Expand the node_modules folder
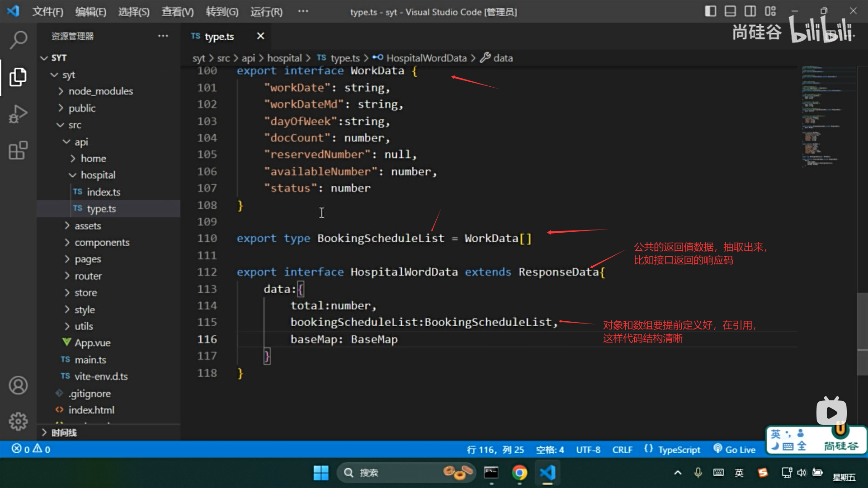Image resolution: width=868 pixels, height=488 pixels. click(100, 91)
